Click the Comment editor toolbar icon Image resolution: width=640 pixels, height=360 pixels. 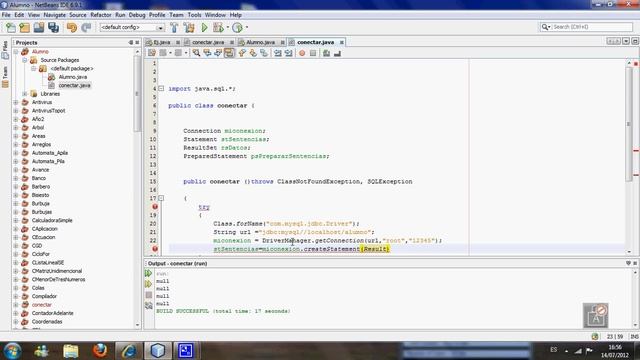point(327,53)
